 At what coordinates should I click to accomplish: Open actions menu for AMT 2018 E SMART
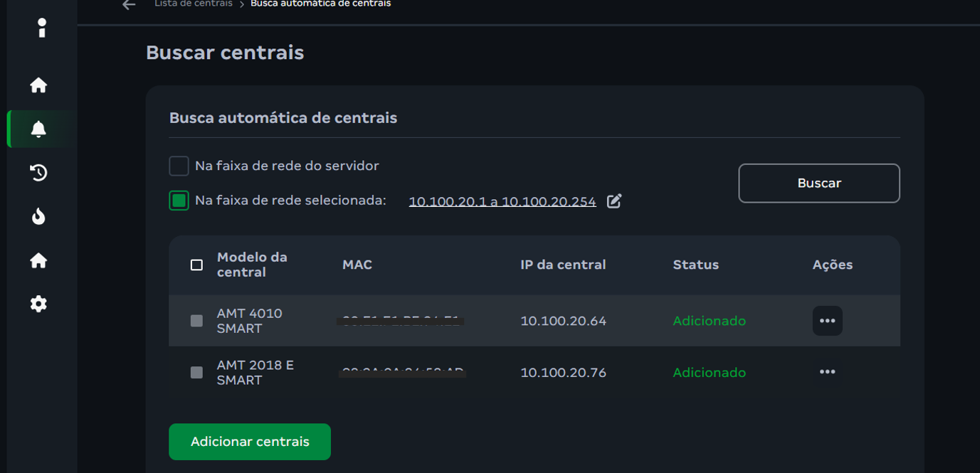[827, 372]
